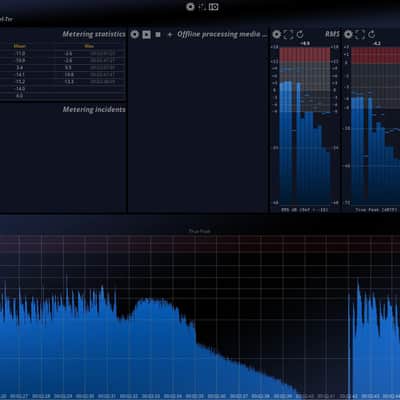
Task: Select the -14.0 value in statistics table
Action: 20,89
